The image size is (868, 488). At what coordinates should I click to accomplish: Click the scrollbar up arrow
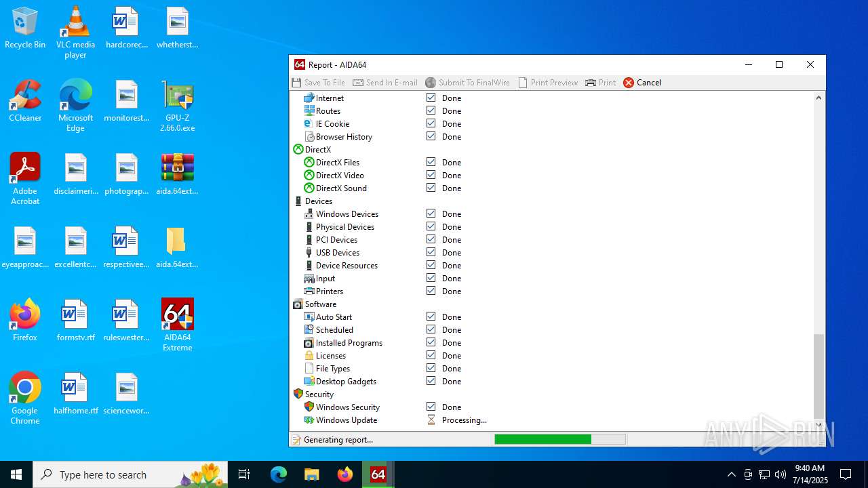[x=818, y=98]
